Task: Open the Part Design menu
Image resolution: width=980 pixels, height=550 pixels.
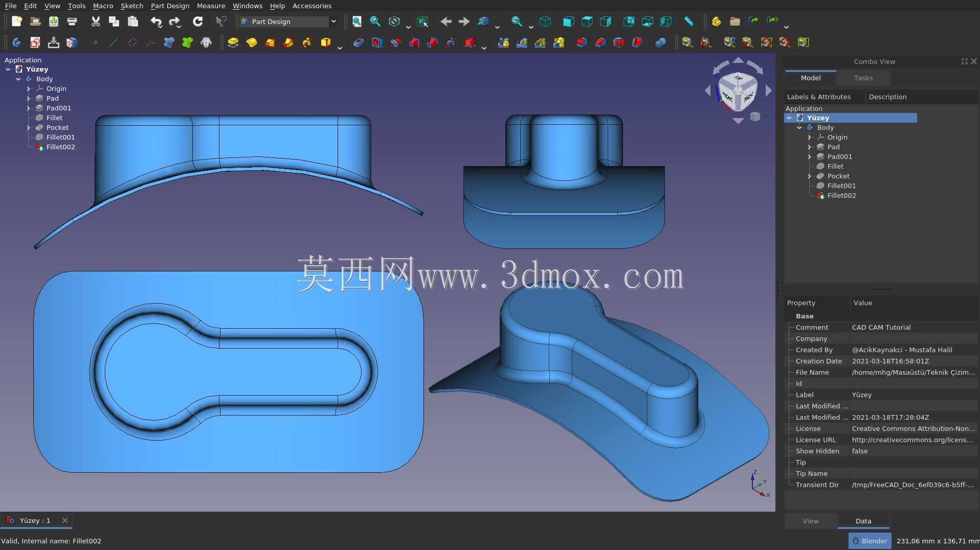Action: 170,6
